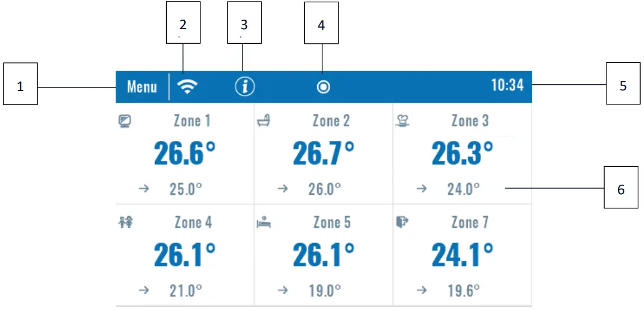
Task: Click Zone 3 set temperature 24.0°
Action: tap(463, 189)
